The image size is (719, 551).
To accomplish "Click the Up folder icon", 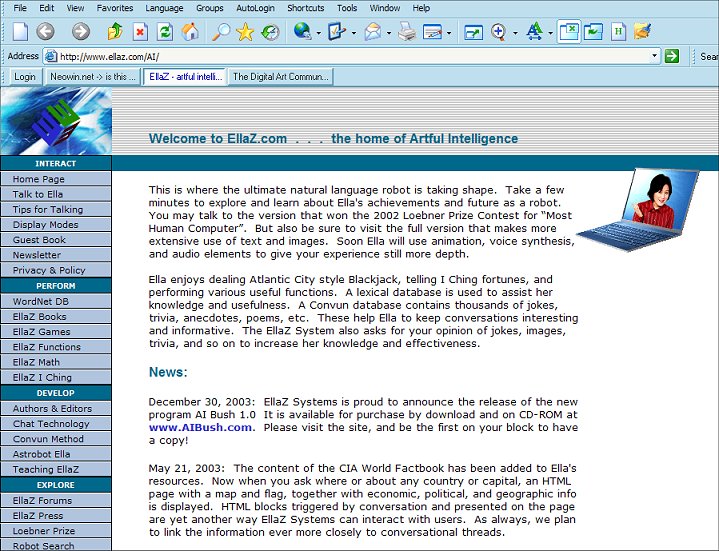I will point(115,32).
